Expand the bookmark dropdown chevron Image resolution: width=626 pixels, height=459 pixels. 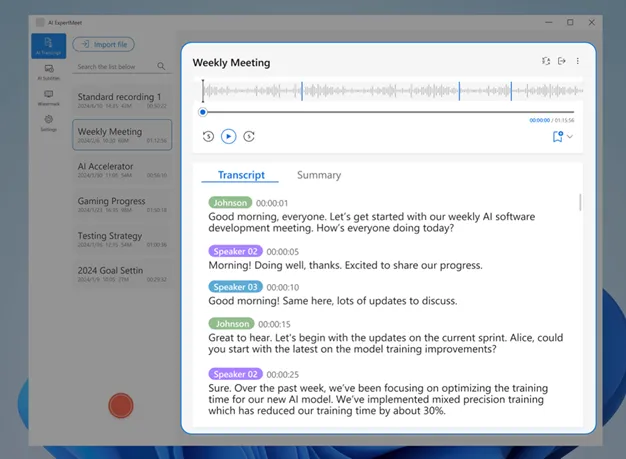[570, 137]
